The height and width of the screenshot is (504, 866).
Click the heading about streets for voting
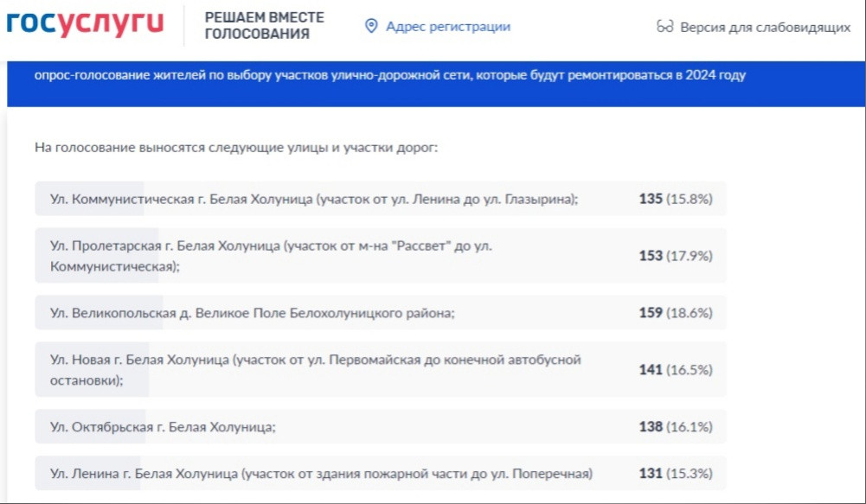(236, 148)
